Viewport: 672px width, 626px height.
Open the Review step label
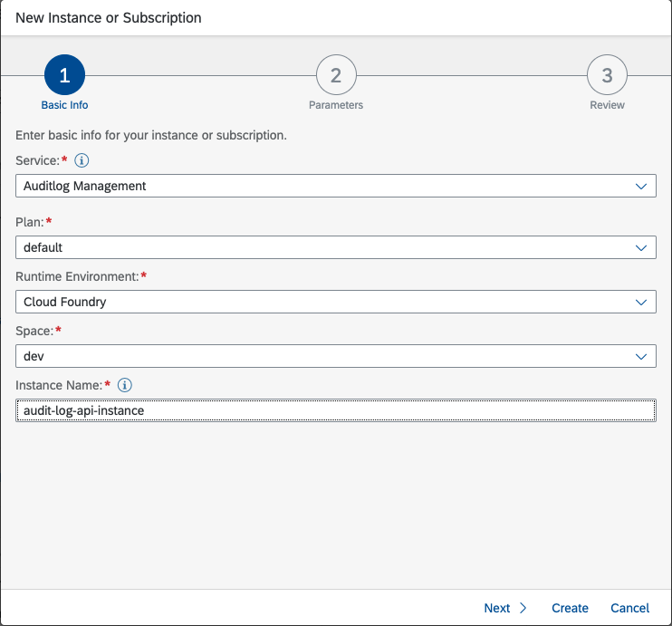pyautogui.click(x=607, y=105)
